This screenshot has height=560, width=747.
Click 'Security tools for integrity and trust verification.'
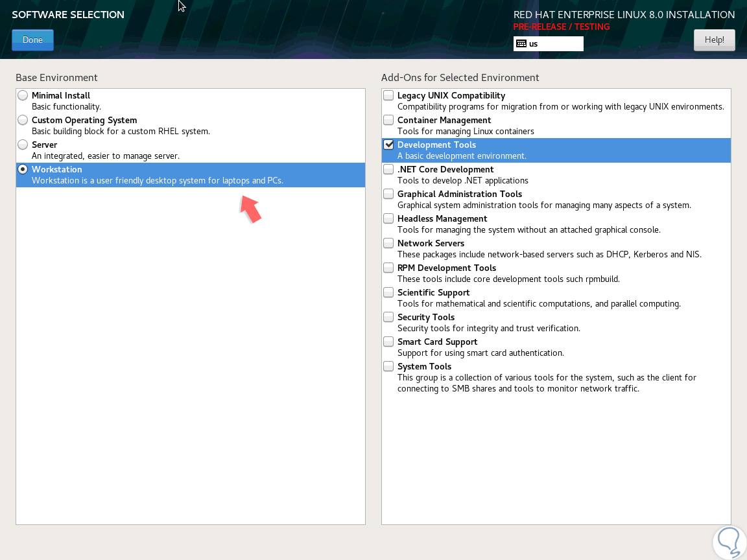489,329
